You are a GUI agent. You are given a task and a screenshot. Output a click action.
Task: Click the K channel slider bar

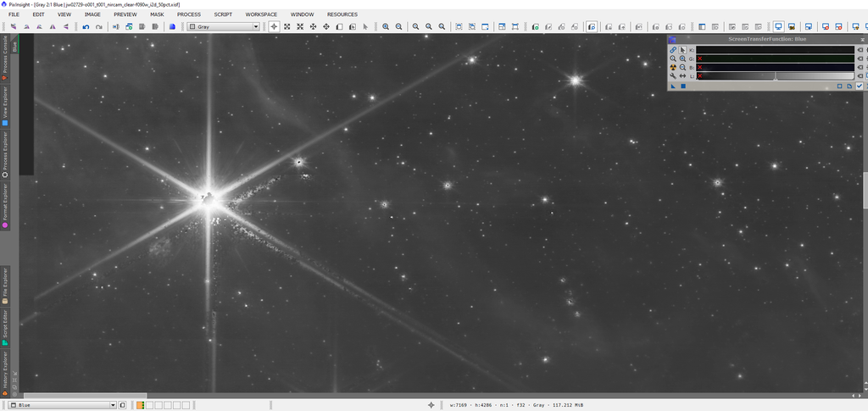775,50
